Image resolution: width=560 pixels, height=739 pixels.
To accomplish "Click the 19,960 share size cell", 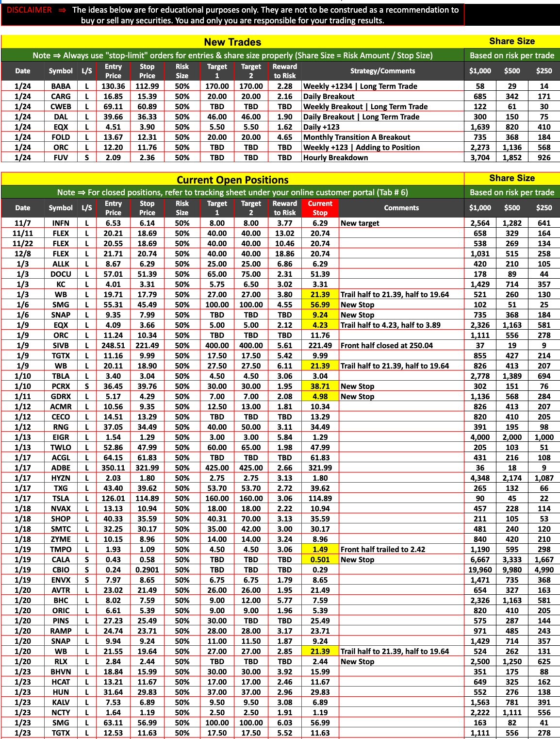I will 479,570.
